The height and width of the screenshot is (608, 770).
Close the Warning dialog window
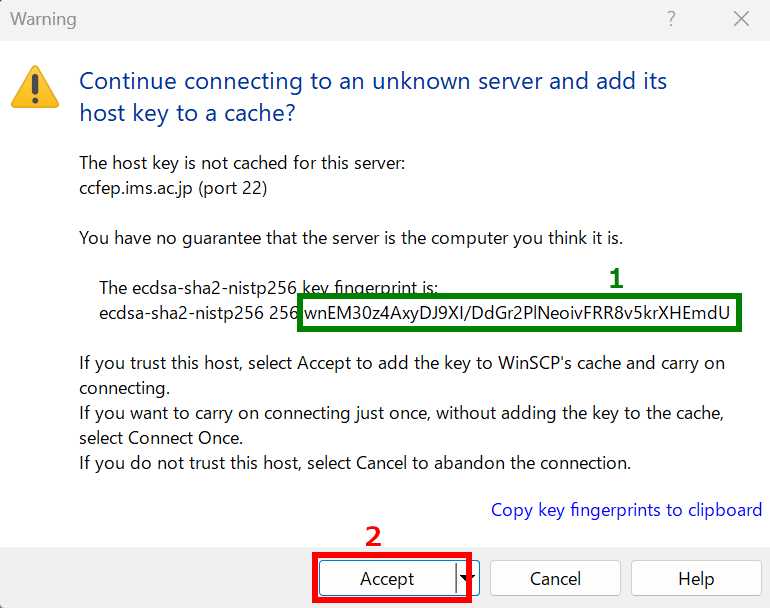[x=741, y=19]
